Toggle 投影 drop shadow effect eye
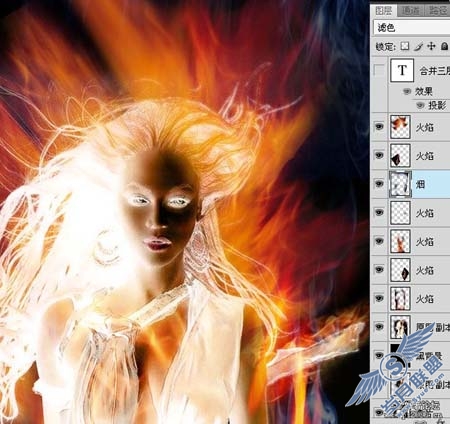 [420, 106]
